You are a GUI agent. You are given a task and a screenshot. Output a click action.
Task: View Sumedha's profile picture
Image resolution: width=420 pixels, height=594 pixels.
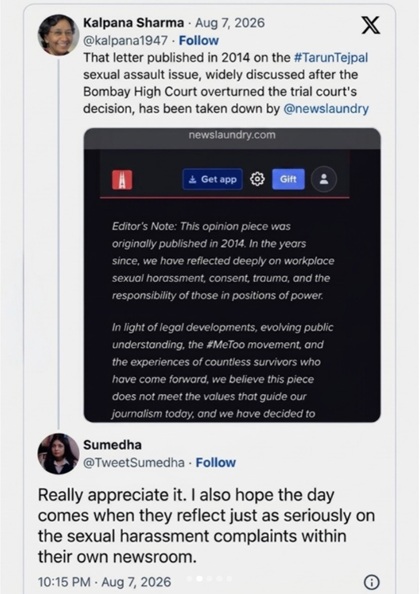click(58, 453)
